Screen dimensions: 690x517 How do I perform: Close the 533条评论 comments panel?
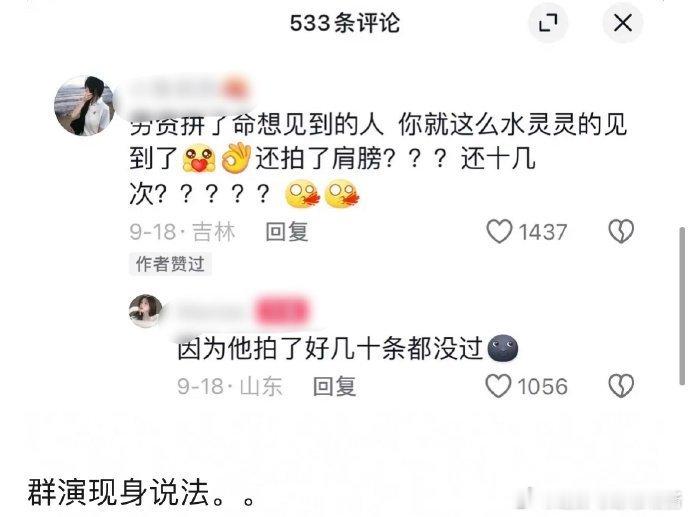click(623, 22)
